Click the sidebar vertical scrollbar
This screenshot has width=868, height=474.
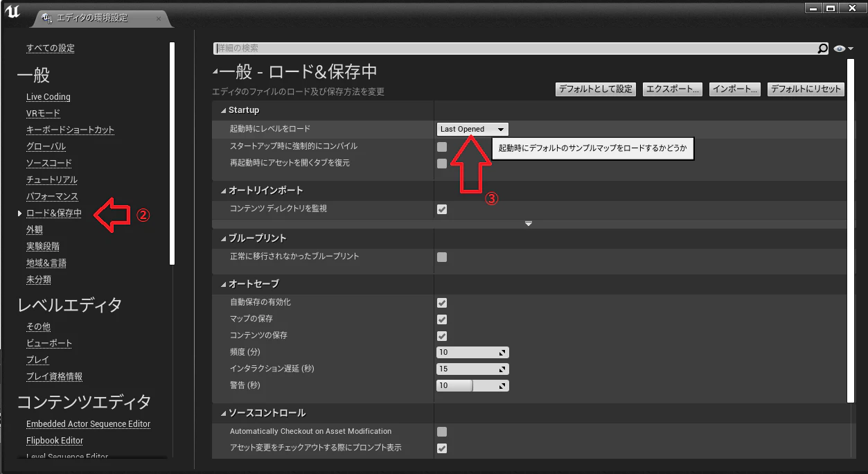(172, 152)
